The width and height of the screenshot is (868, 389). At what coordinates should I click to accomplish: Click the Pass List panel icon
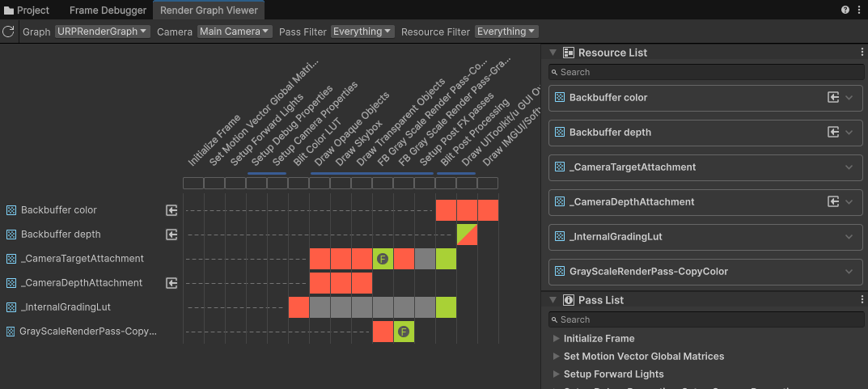click(568, 300)
